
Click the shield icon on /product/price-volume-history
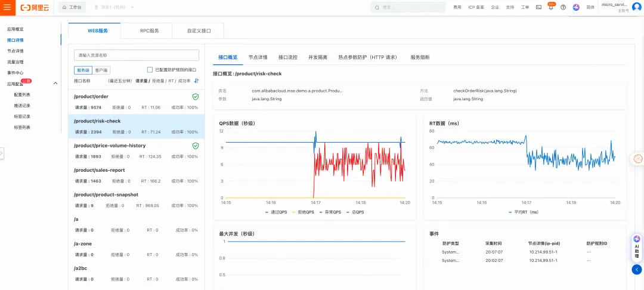pos(196,146)
